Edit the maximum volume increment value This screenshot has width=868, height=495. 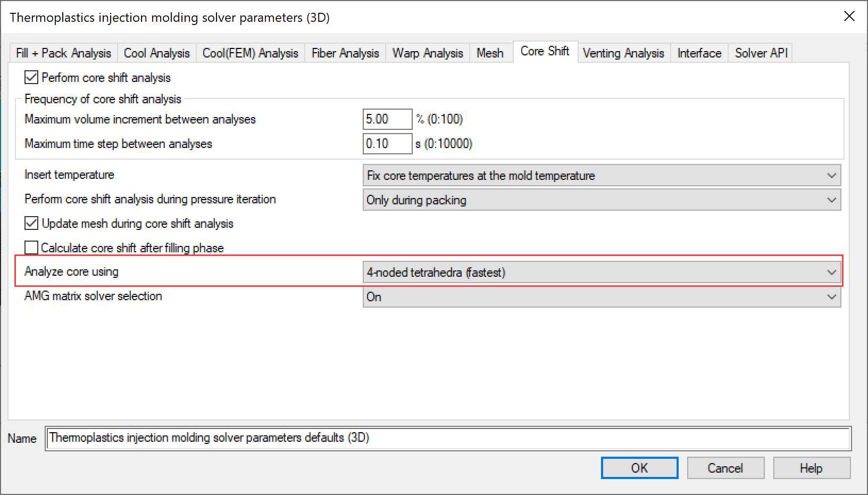387,119
